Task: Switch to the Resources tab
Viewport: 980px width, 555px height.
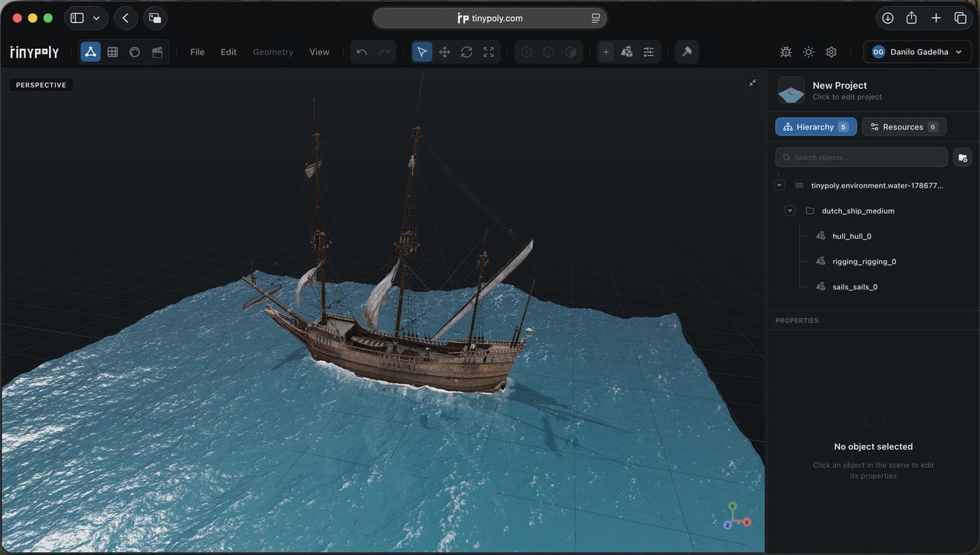Action: pos(904,127)
